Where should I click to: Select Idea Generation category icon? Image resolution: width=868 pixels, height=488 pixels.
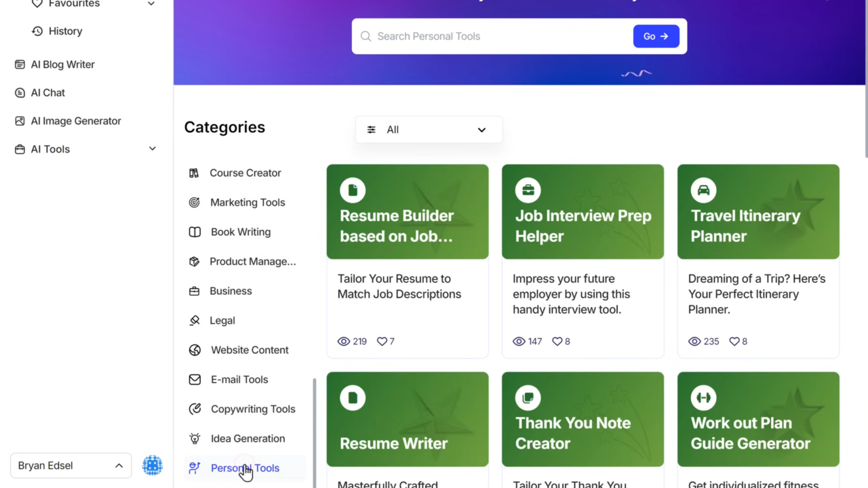[x=195, y=439]
